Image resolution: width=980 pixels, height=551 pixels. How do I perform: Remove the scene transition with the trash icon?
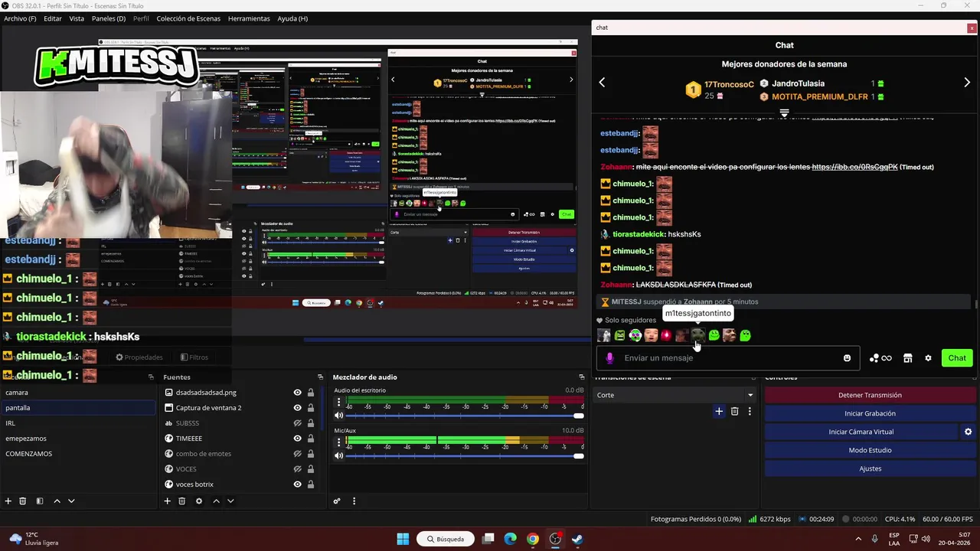(x=734, y=412)
